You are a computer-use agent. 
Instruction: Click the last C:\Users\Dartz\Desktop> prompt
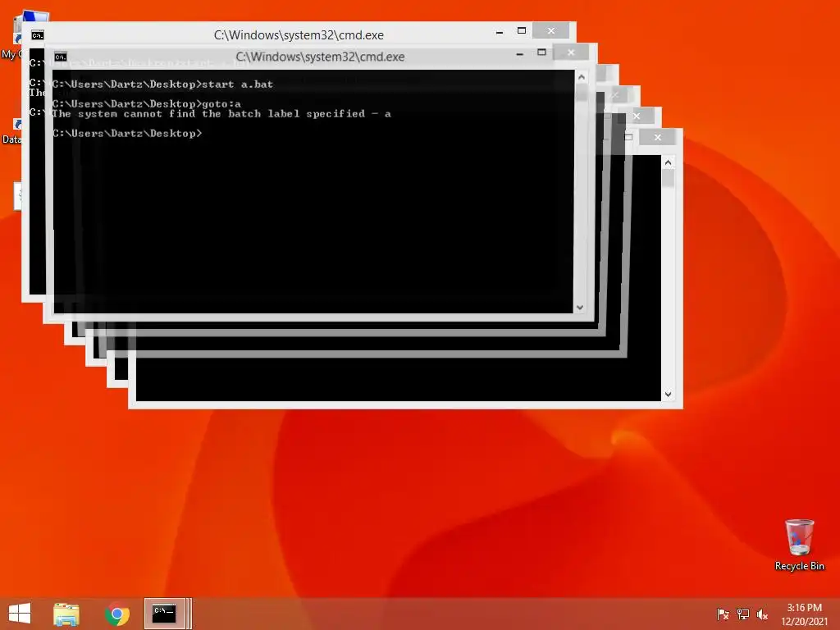[127, 134]
